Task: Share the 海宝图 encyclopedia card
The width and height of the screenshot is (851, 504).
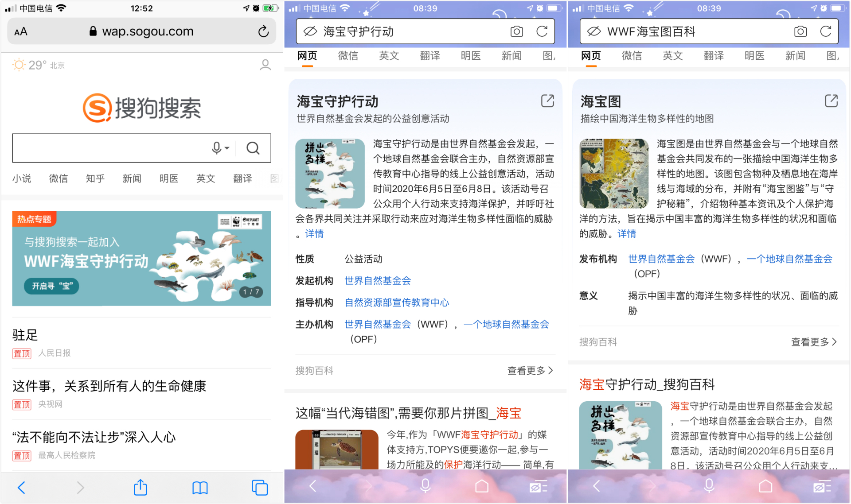Action: coord(831,101)
